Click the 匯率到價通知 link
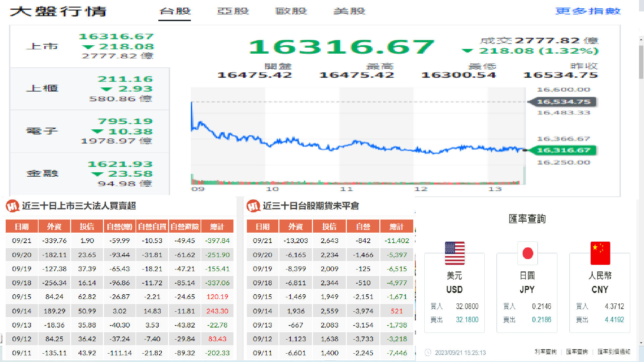The width and height of the screenshot is (644, 362). (614, 352)
